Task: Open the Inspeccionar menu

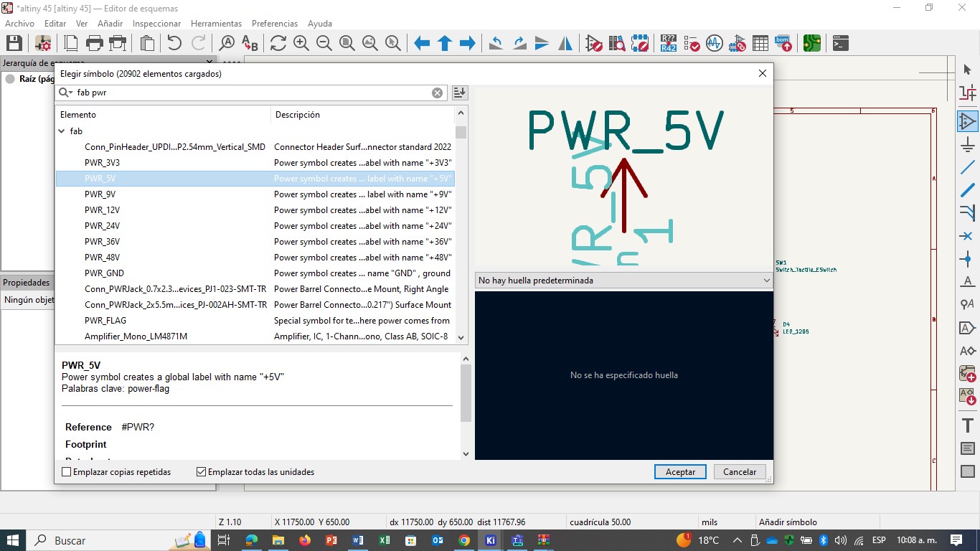Action: tap(157, 24)
